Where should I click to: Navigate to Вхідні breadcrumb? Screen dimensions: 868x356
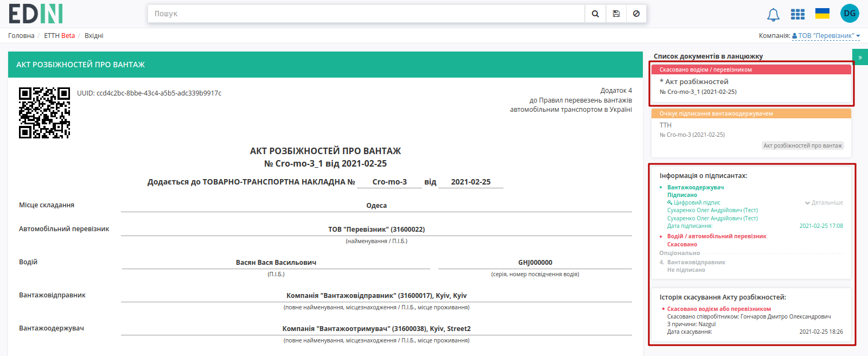[94, 36]
